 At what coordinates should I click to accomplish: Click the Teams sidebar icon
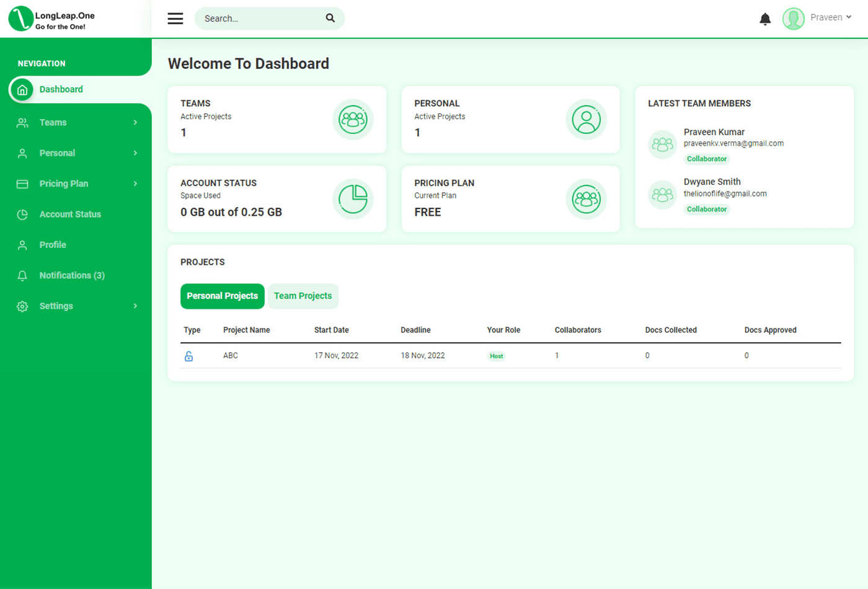pyautogui.click(x=22, y=123)
